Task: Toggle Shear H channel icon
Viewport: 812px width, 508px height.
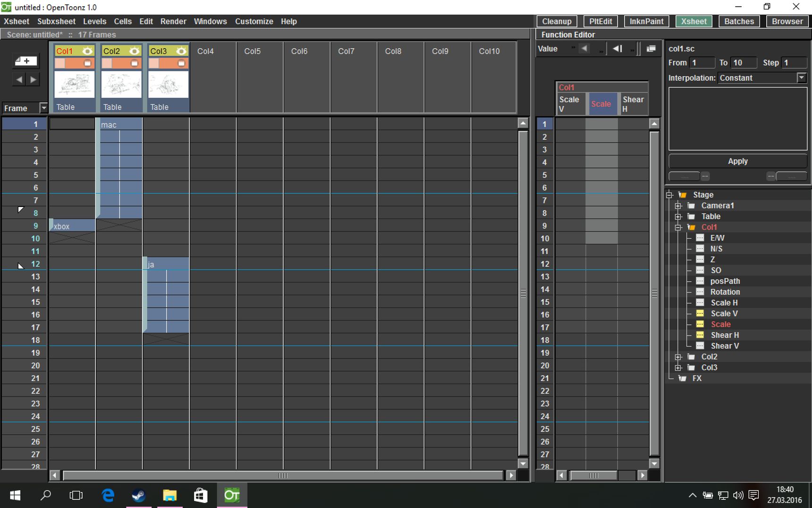Action: tap(700, 335)
